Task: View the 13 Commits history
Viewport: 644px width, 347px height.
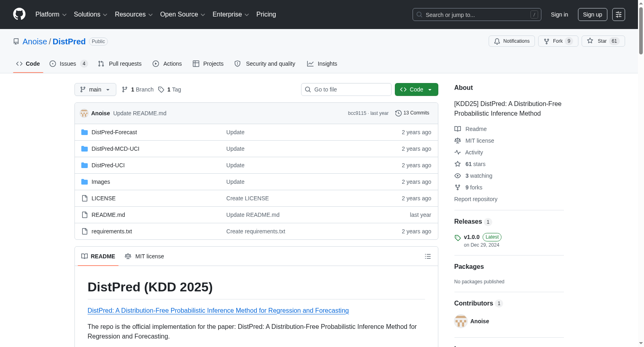Action: click(x=412, y=113)
